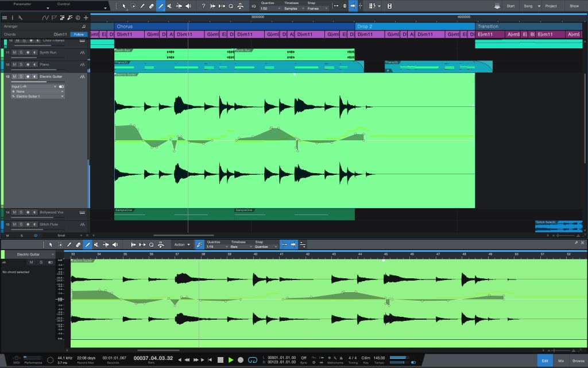Record-arm the Synth Run track

coord(27,52)
